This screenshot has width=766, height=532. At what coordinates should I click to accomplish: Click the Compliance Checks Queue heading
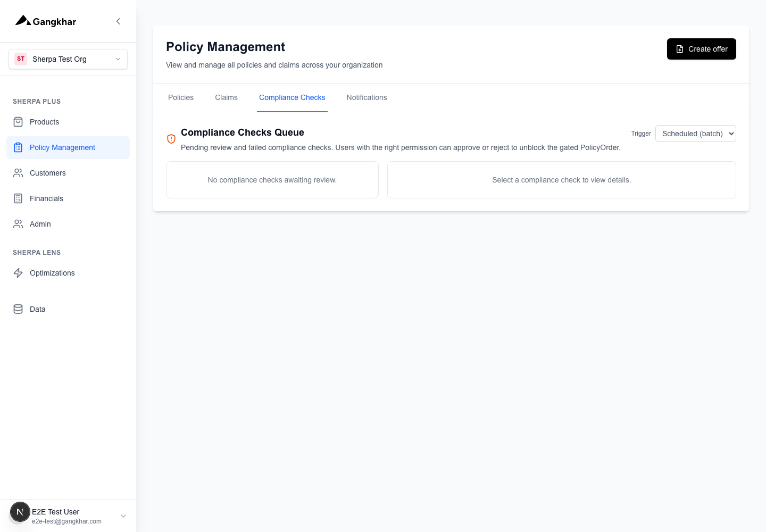243,132
